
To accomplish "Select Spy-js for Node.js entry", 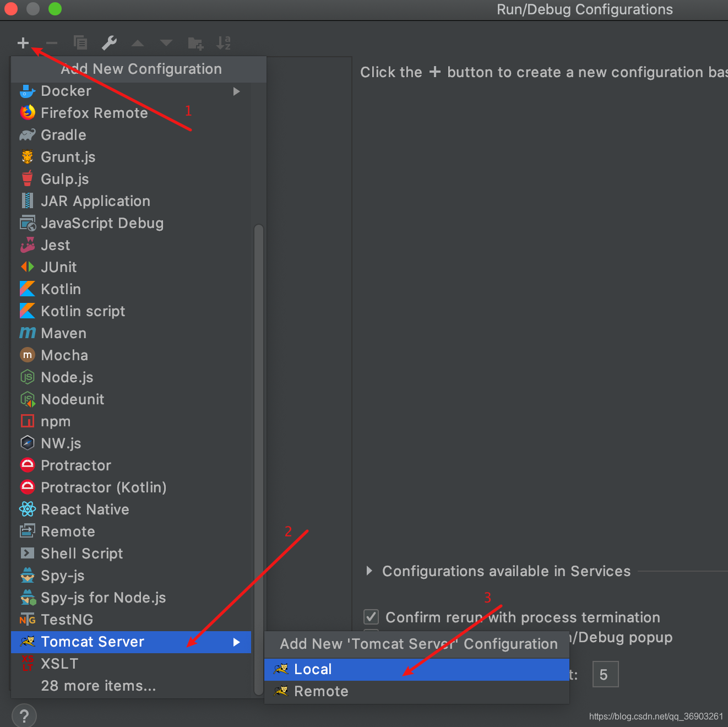I will [x=131, y=598].
